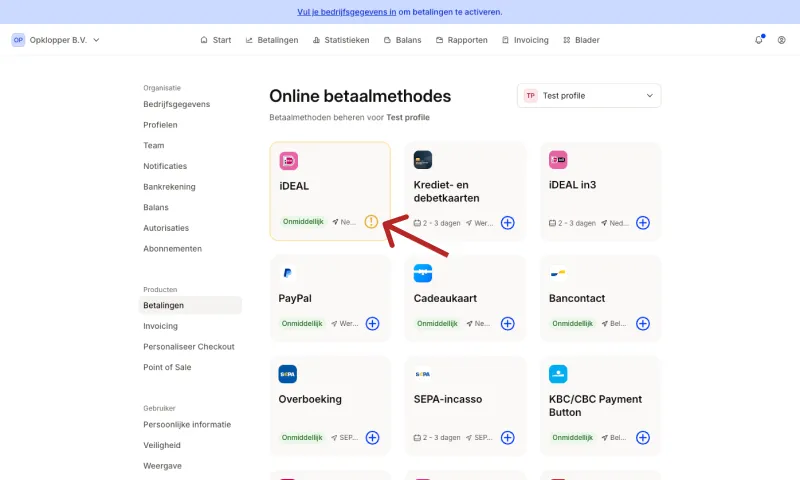Open Bankrekening in sidebar
Viewport: 800px width, 480px height.
click(x=169, y=187)
